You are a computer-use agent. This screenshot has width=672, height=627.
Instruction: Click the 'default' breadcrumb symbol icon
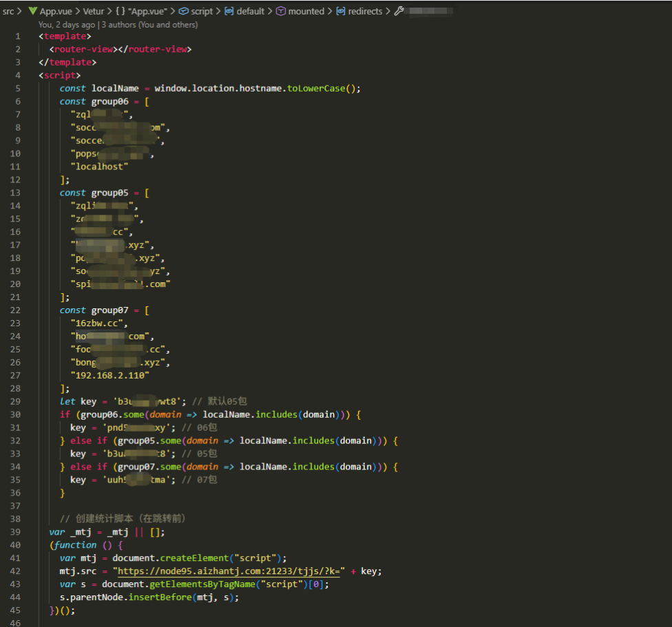click(x=229, y=11)
